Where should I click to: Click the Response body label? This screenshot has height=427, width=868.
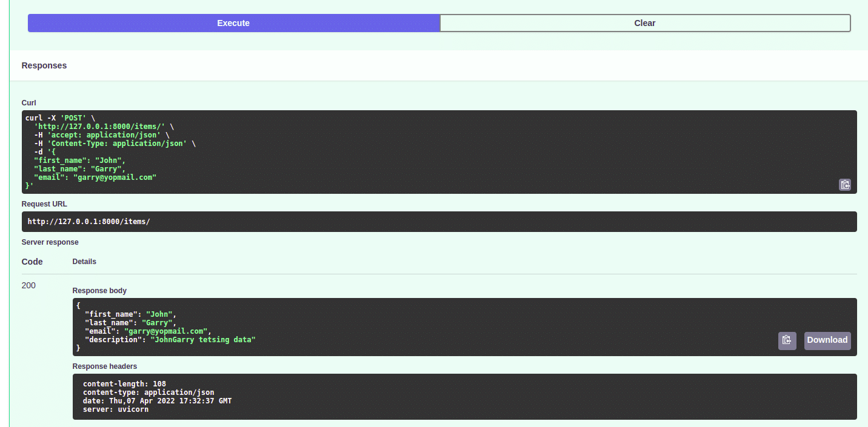point(99,291)
